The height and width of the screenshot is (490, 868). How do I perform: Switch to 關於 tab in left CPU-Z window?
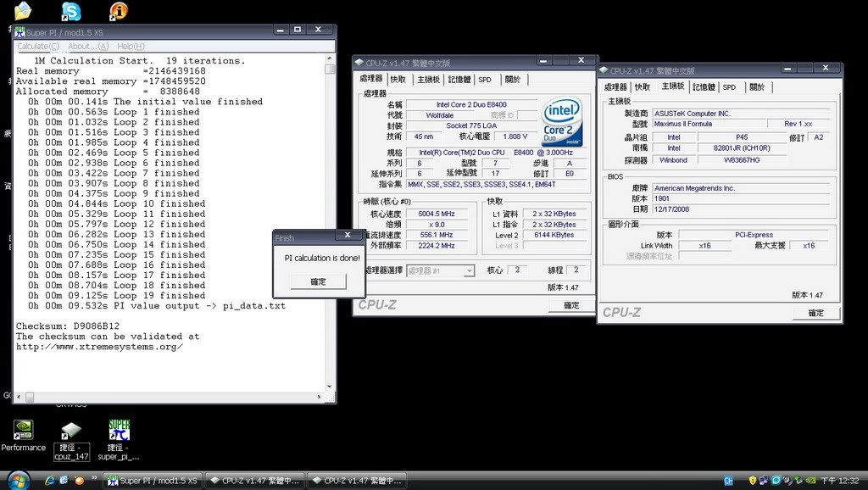point(513,80)
